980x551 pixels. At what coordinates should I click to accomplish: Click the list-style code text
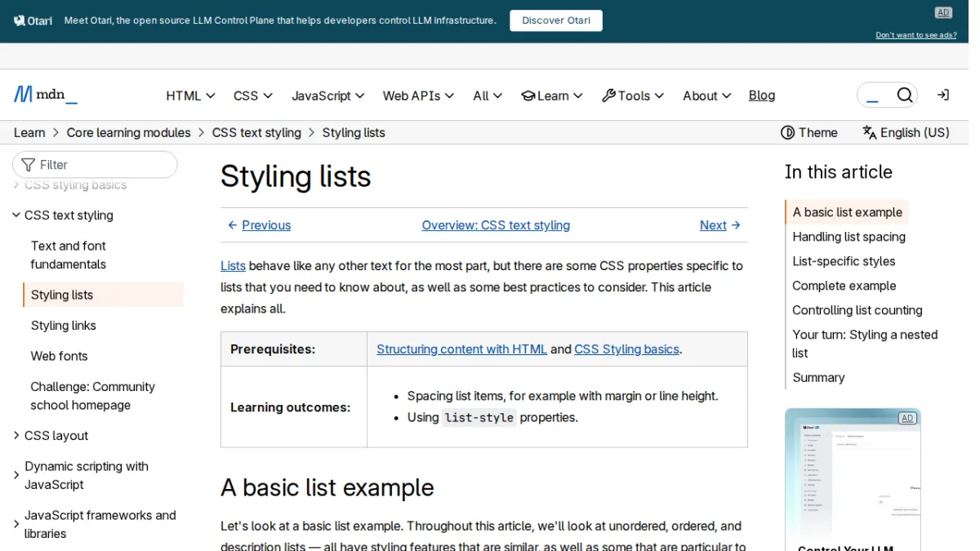(479, 418)
